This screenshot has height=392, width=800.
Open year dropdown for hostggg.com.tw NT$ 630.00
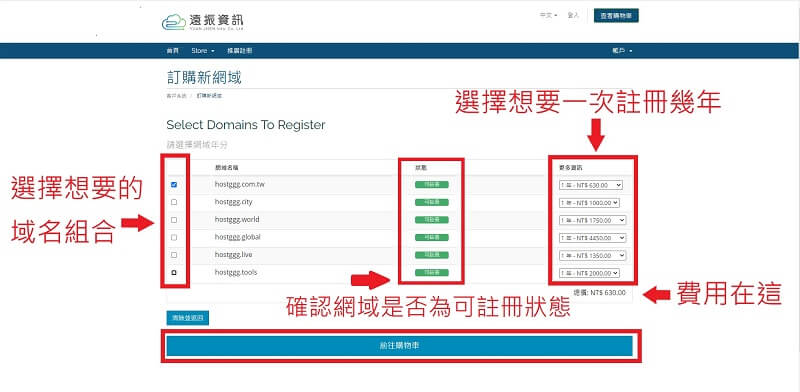point(591,185)
